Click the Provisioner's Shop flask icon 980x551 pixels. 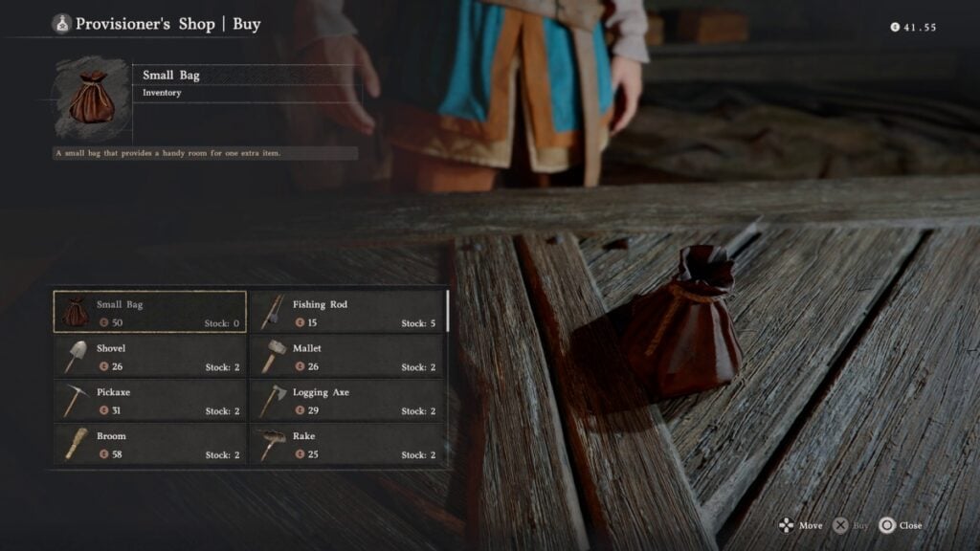[61, 24]
